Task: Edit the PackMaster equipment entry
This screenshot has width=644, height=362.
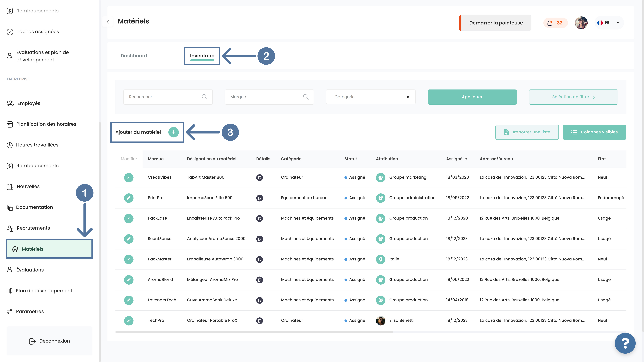Action: (129, 259)
